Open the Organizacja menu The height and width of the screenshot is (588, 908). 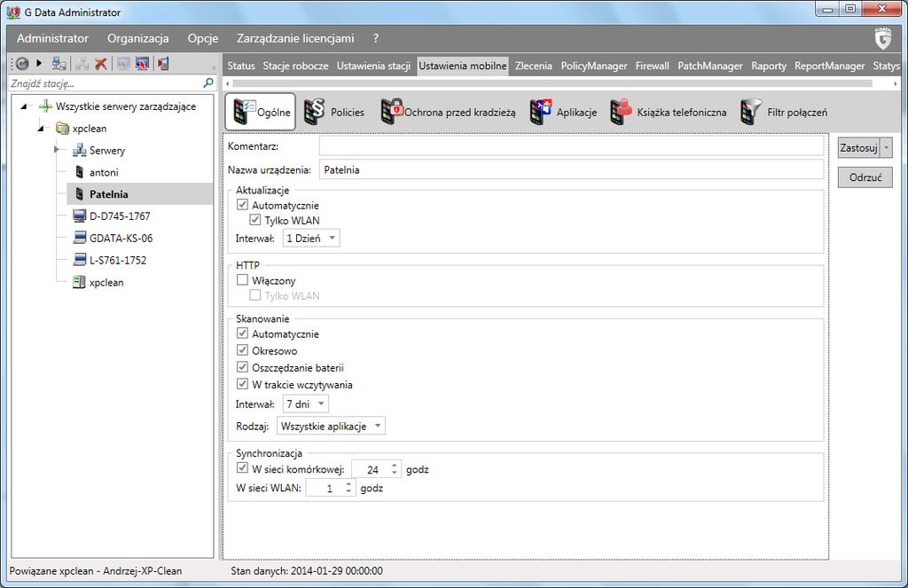coord(137,38)
